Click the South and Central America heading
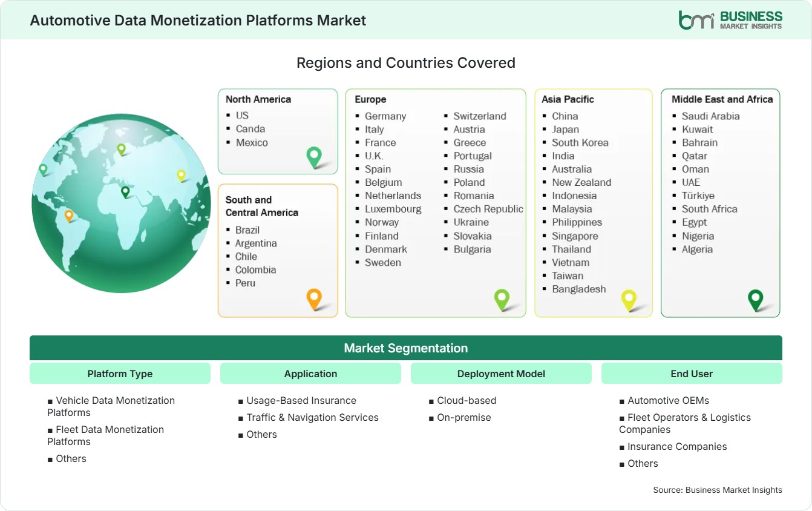Viewport: 812px width, 511px height. click(x=262, y=206)
